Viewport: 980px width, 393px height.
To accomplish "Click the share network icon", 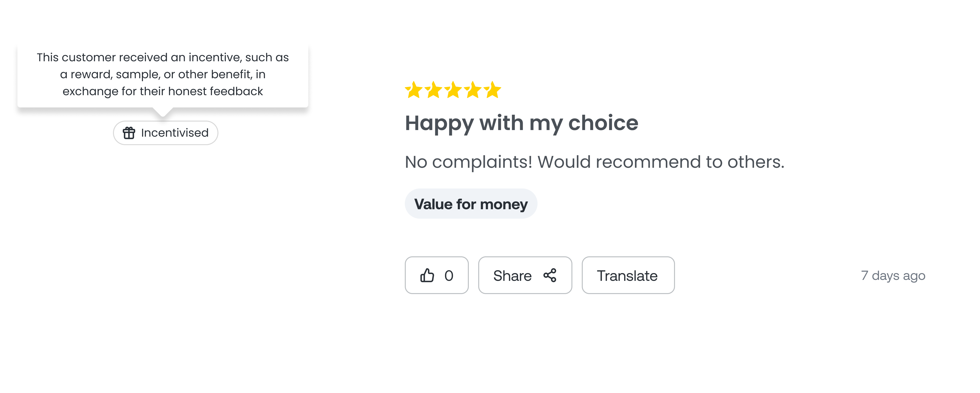I will click(550, 275).
